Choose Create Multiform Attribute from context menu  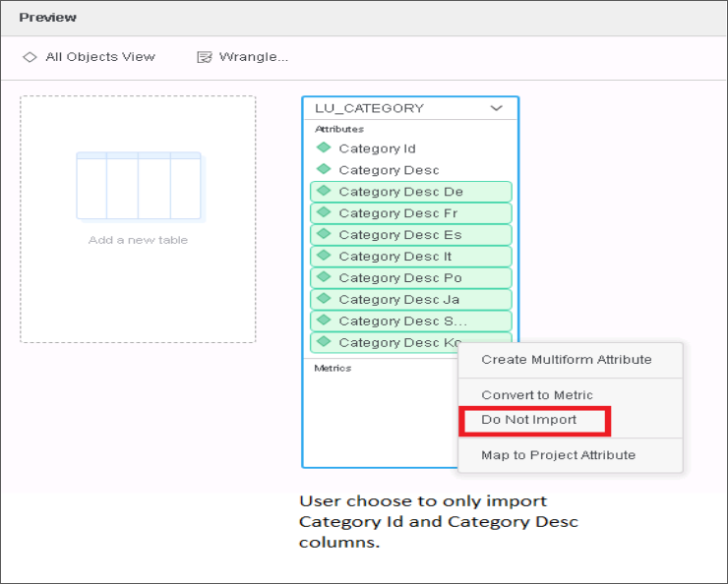tap(571, 360)
